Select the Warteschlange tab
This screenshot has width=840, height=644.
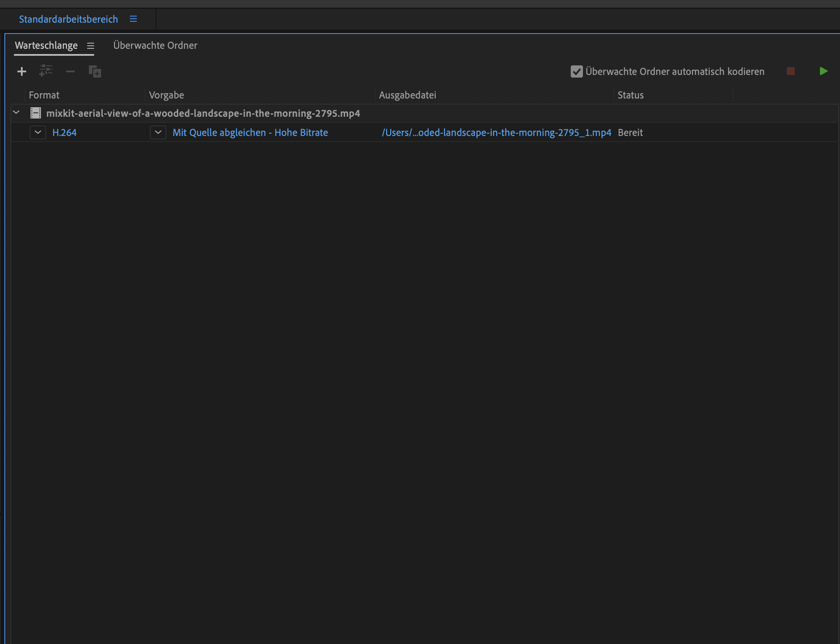coord(46,45)
